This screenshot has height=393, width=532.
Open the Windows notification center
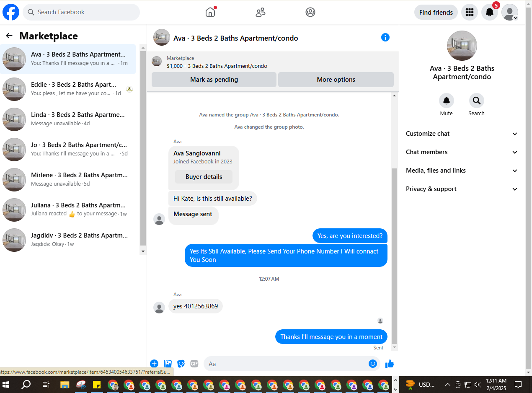tap(518, 385)
